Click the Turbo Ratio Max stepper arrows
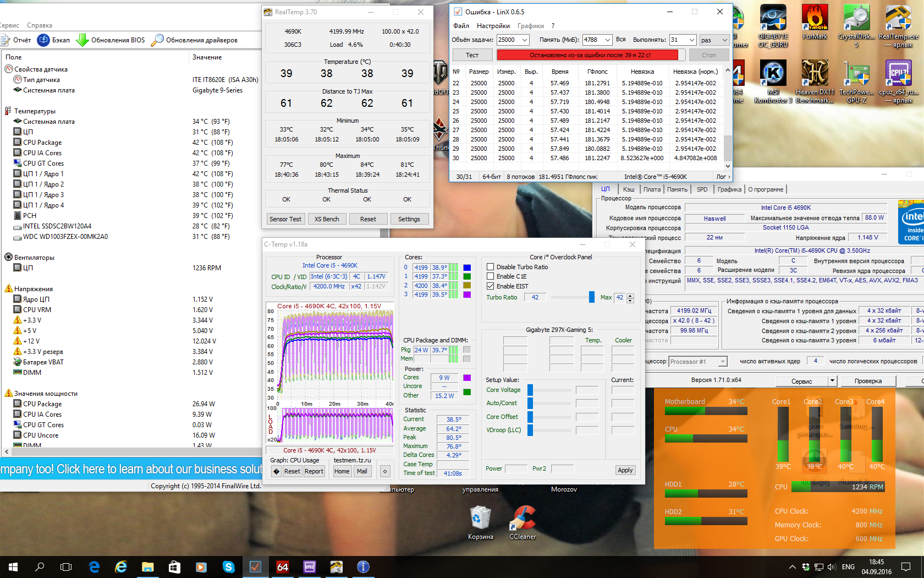924x578 pixels. click(630, 298)
